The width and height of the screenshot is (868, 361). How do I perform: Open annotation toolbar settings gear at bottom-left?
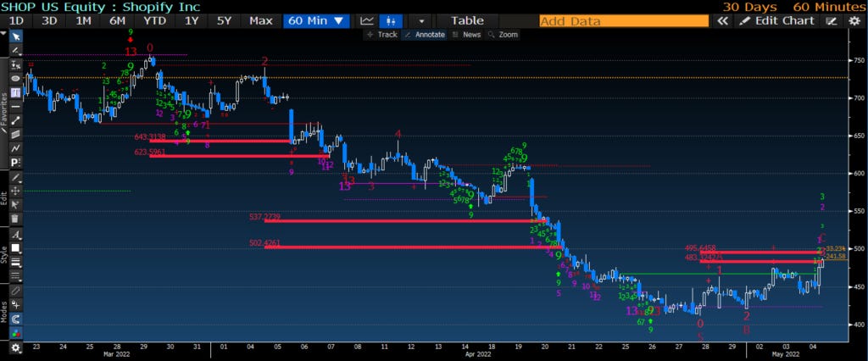click(16, 348)
